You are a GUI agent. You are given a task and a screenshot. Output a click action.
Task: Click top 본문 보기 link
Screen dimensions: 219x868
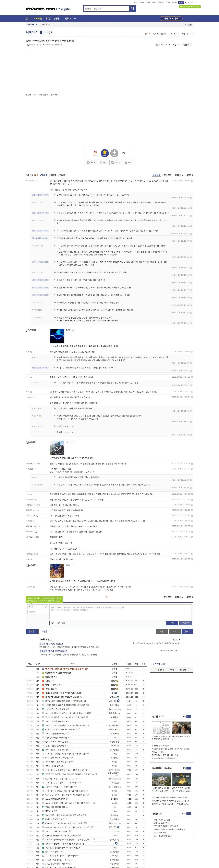point(168,175)
